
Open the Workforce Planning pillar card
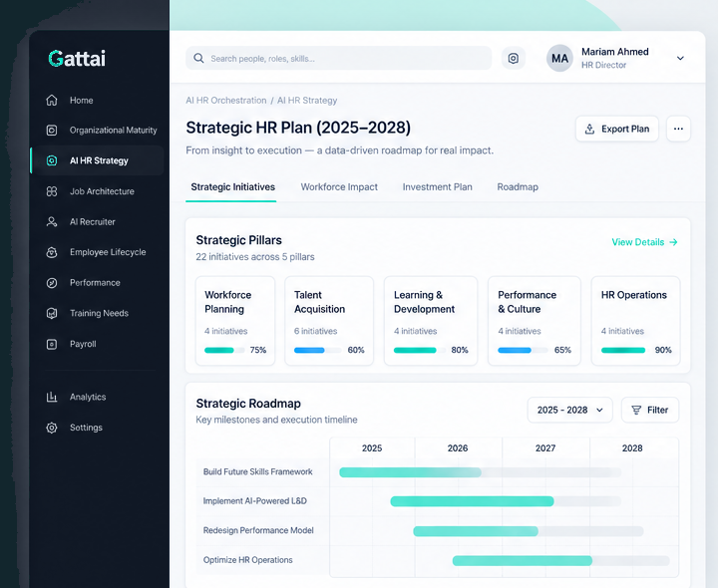tap(235, 321)
